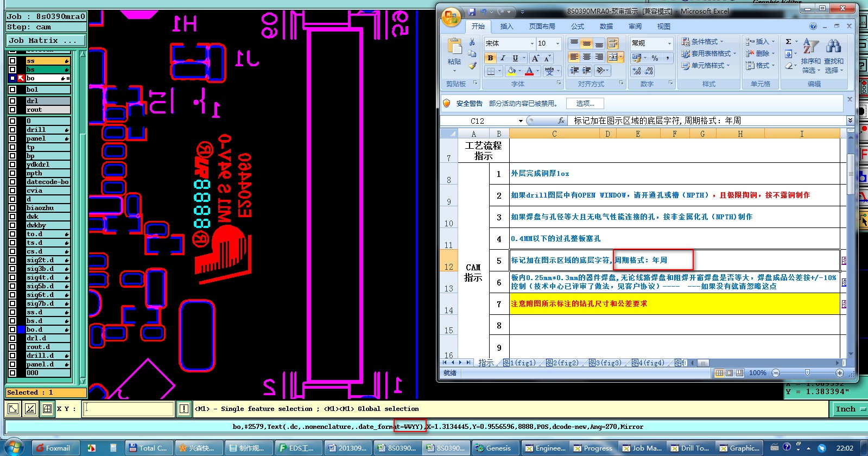This screenshot has height=456, width=868.
Task: Click the 插入 cells insert button
Action: coord(761,42)
